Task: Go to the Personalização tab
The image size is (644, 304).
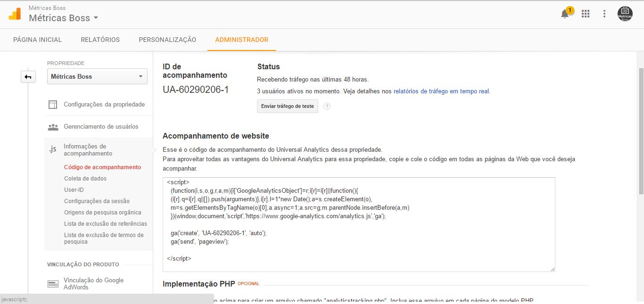Action: [167, 40]
